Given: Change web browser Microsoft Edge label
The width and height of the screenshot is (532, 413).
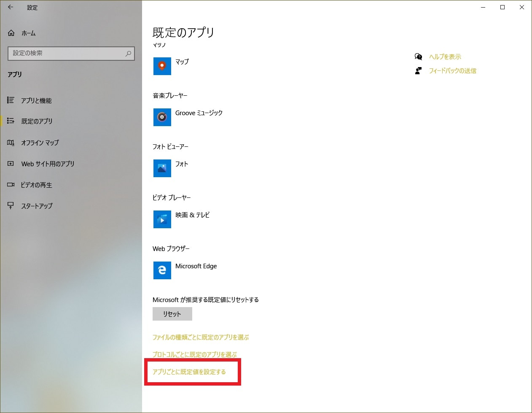Looking at the screenshot, I should tap(196, 266).
